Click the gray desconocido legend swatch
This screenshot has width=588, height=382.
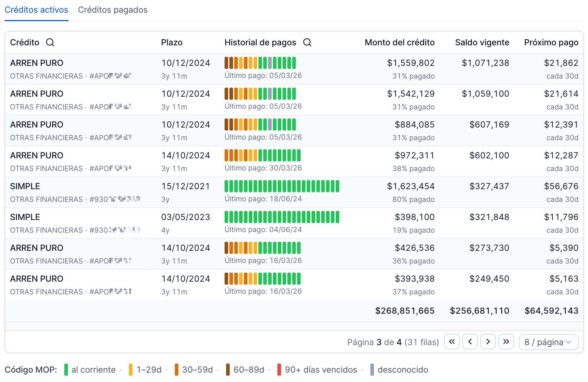(x=372, y=370)
